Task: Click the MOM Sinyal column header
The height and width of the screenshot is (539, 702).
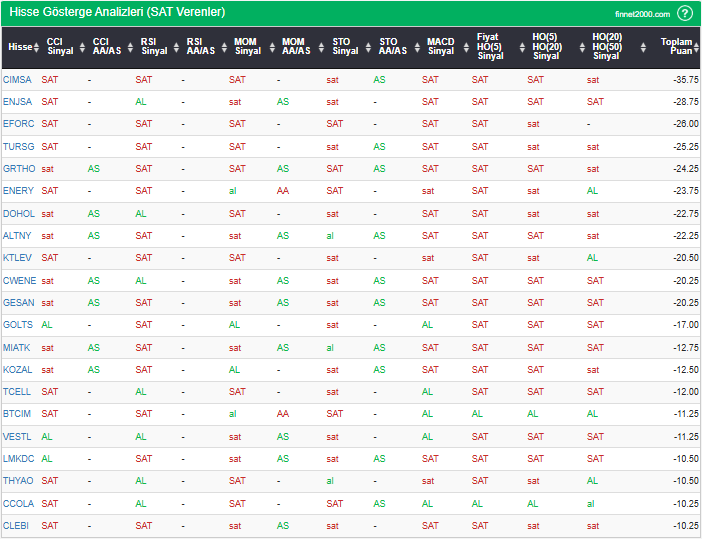Action: [x=247, y=47]
